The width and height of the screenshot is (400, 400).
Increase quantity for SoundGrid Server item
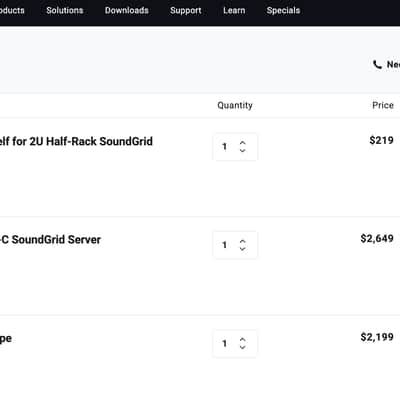(243, 241)
